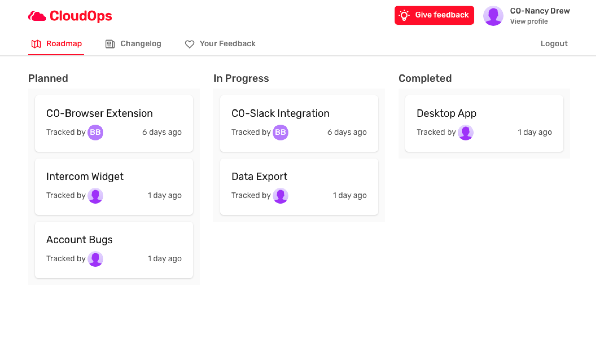596x364 pixels.
Task: Click the Logout link
Action: click(554, 43)
